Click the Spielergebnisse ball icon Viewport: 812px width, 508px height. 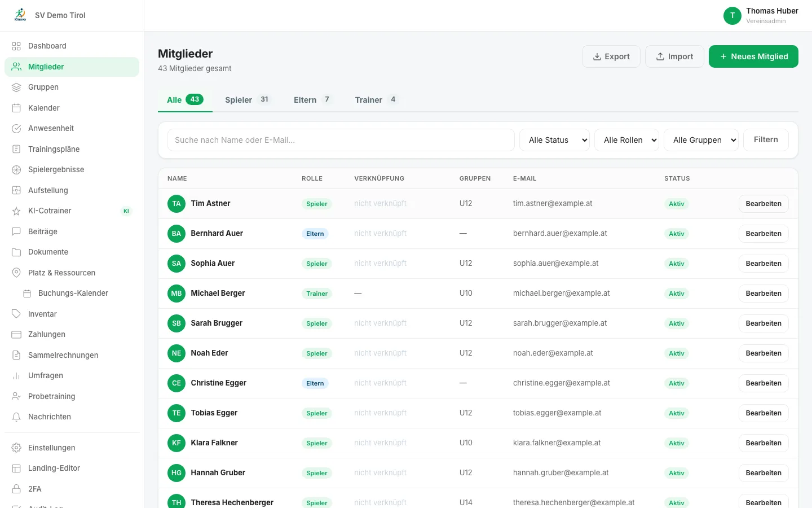point(16,170)
